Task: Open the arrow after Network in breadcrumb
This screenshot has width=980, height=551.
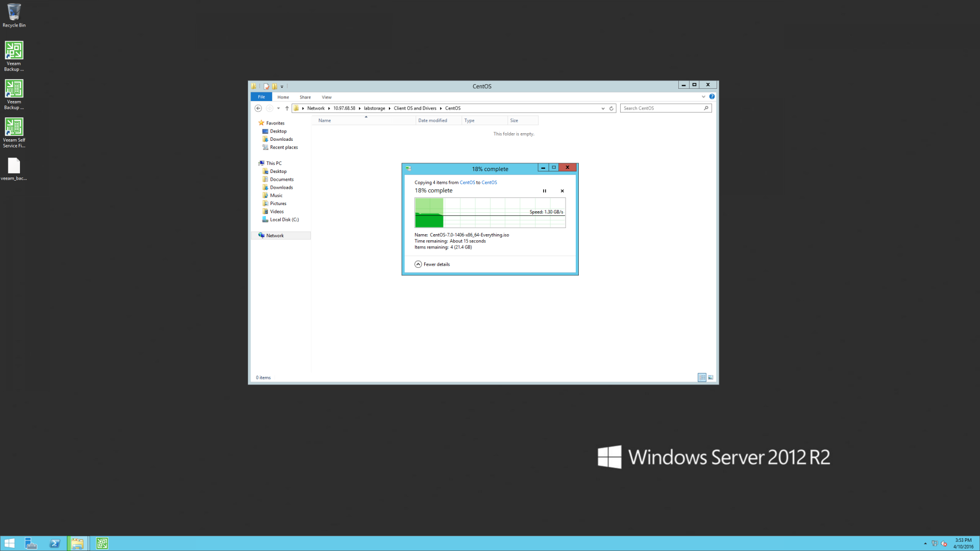Action: pos(329,108)
